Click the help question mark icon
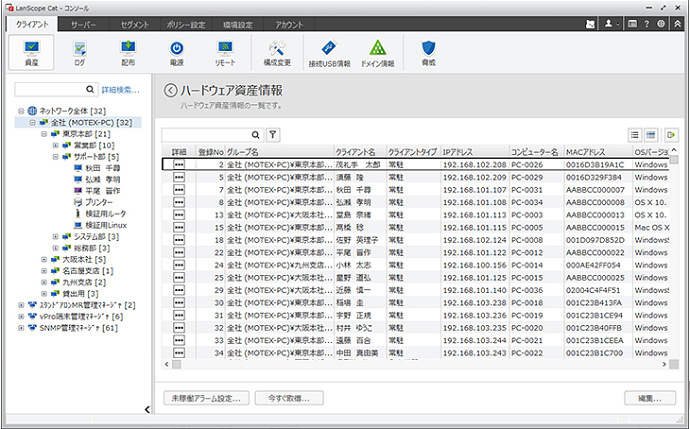The image size is (690, 429). 646,24
